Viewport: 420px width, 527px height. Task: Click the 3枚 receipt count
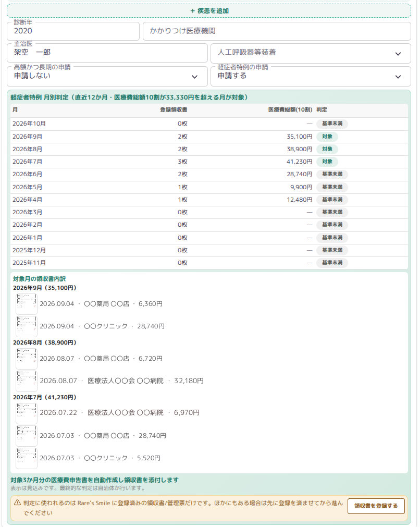click(182, 162)
